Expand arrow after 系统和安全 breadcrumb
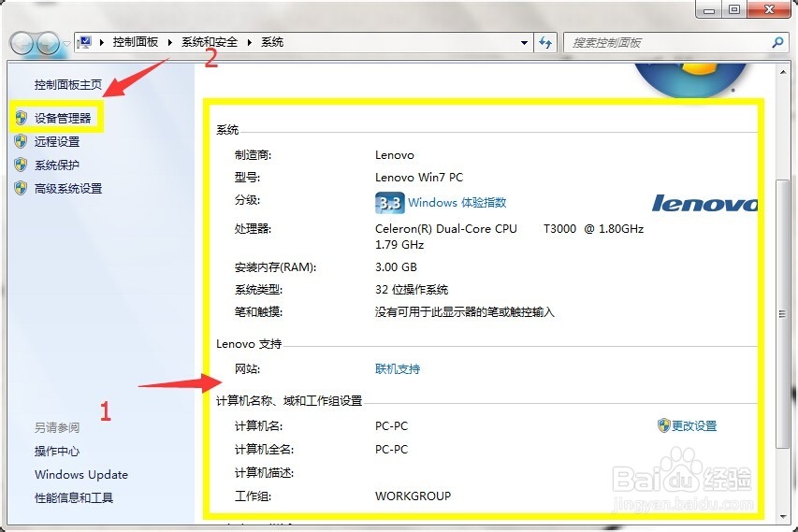 coord(250,42)
